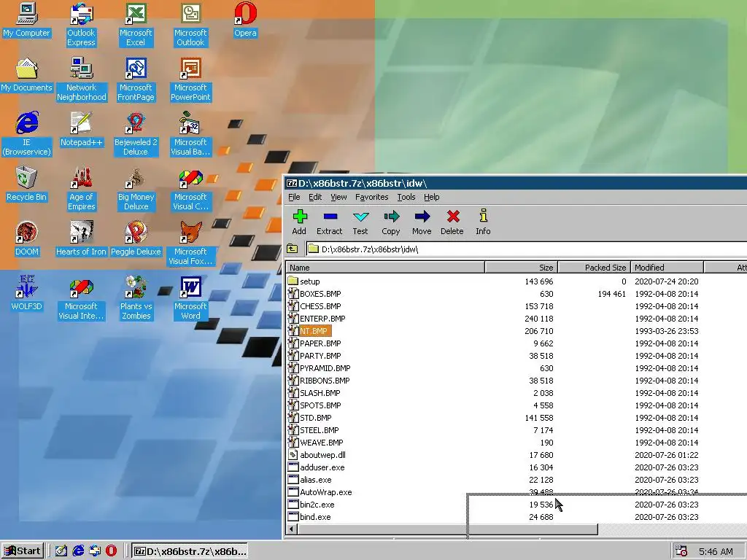The image size is (747, 560).
Task: Launch Internet Explorer from Quick Launch
Action: tap(78, 551)
